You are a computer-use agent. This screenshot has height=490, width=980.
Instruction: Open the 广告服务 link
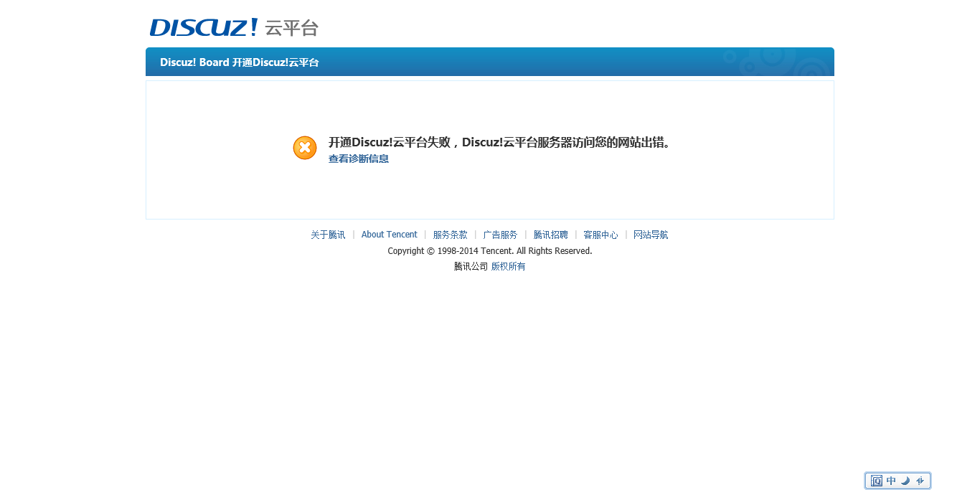pos(500,235)
